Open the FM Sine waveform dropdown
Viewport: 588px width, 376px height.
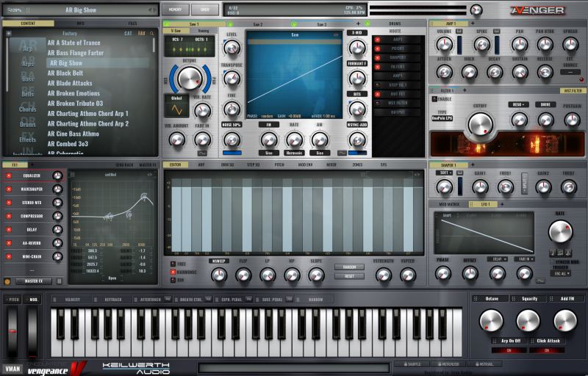click(x=268, y=153)
